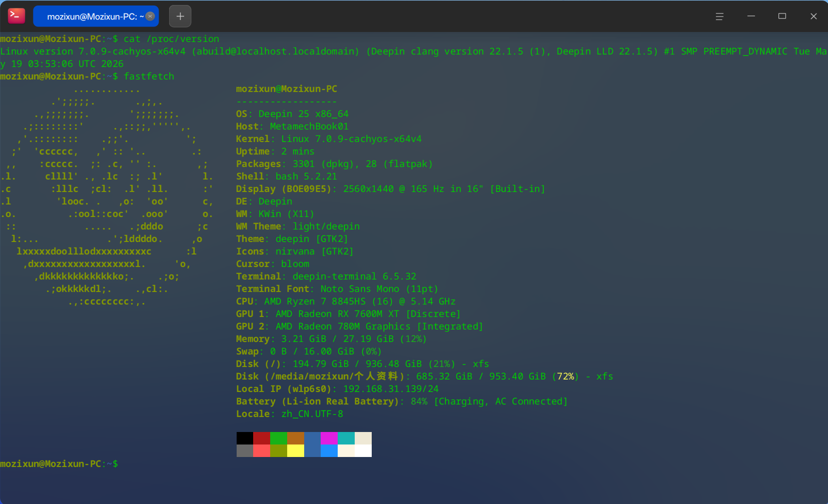Image resolution: width=828 pixels, height=504 pixels.
Task: Click the 'Locale: zh_CN.UTF-8' line
Action: pyautogui.click(x=290, y=414)
